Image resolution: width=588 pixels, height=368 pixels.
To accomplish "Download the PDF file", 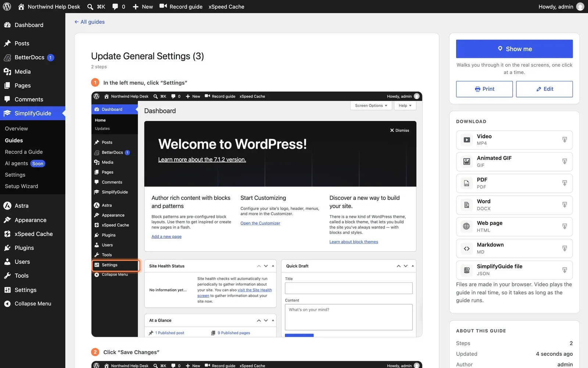I will 514,183.
